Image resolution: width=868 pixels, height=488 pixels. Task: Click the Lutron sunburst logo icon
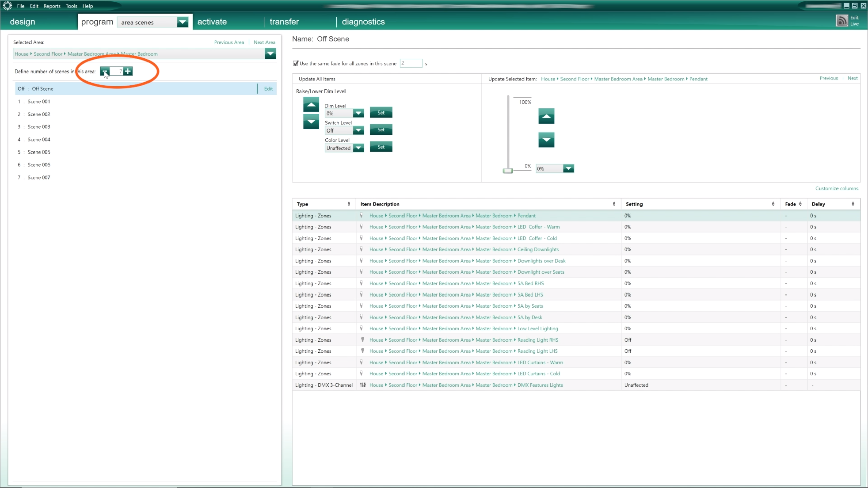(7, 6)
